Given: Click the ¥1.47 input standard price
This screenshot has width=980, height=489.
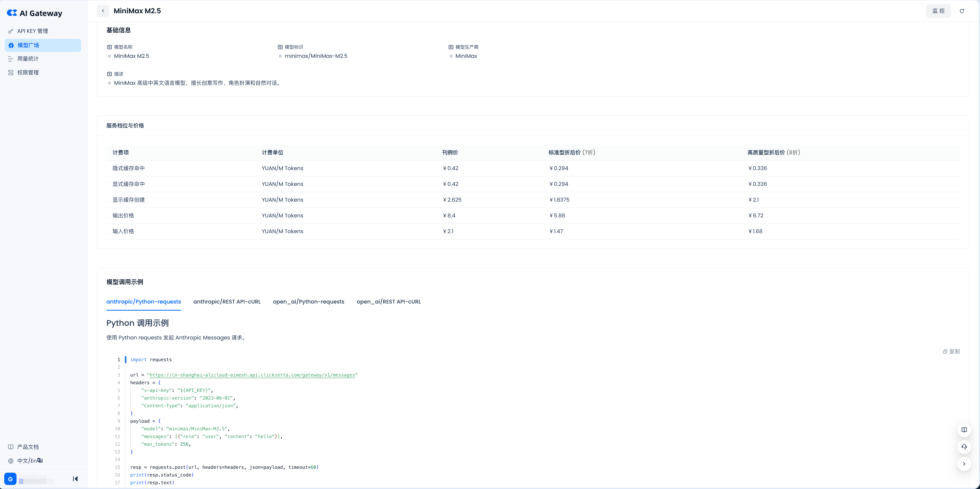Looking at the screenshot, I should pos(556,232).
